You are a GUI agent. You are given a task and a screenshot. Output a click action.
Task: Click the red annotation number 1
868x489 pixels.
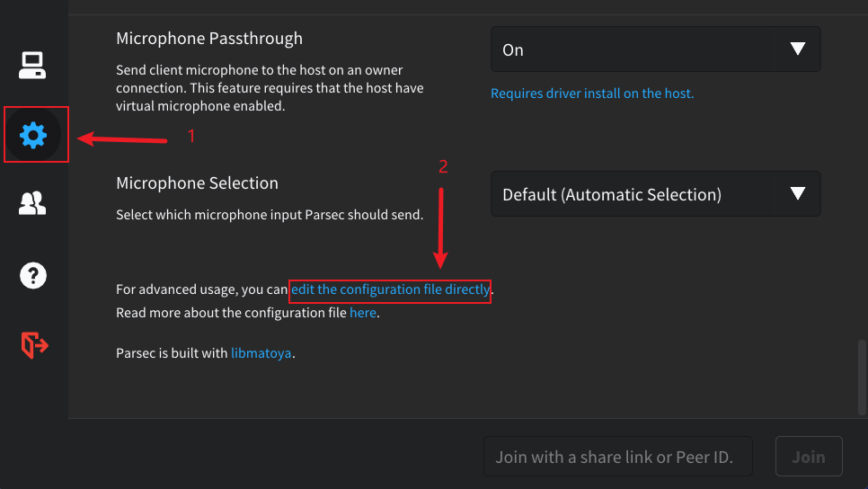tap(190, 137)
